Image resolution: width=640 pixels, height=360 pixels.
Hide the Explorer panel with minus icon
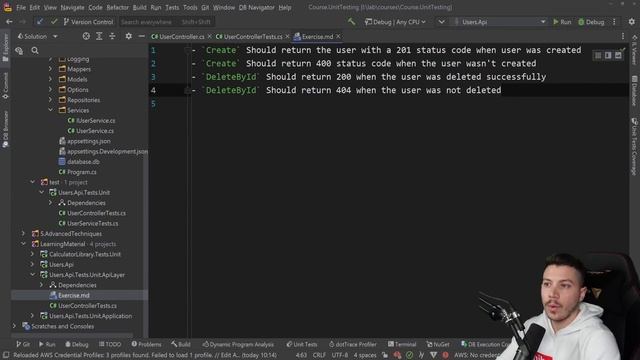coord(141,36)
